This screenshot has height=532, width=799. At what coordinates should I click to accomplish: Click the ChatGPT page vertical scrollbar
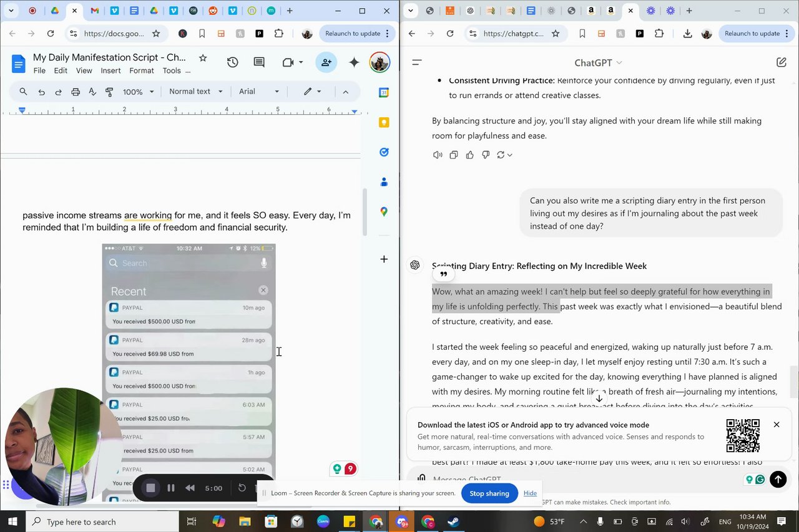[x=795, y=382]
